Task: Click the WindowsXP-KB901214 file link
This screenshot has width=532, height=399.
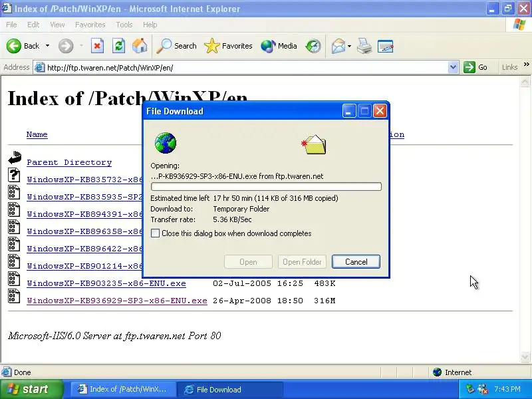Action: point(84,266)
